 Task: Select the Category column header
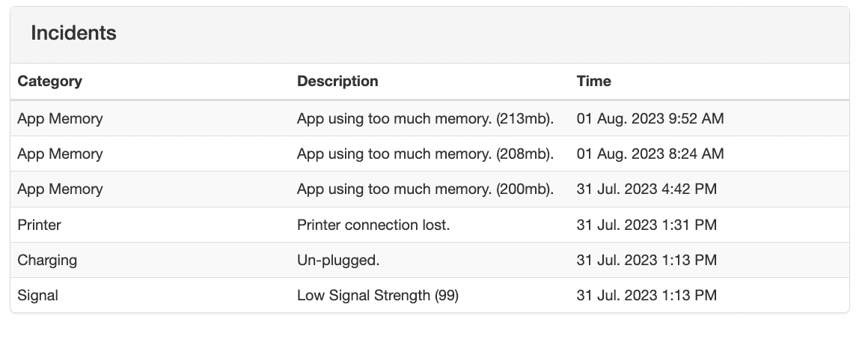pyautogui.click(x=50, y=81)
